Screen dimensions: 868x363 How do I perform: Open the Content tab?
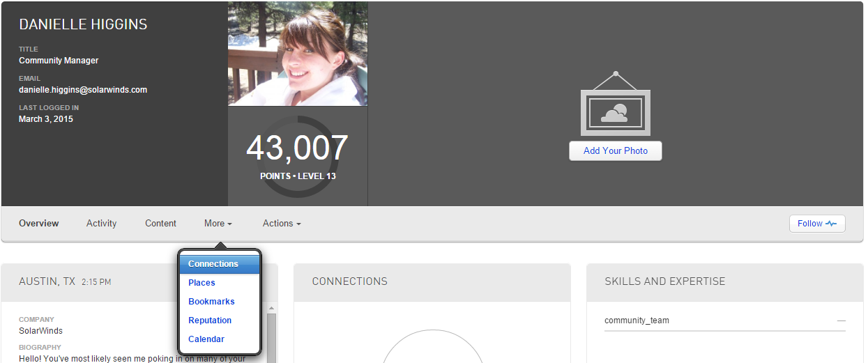[160, 224]
